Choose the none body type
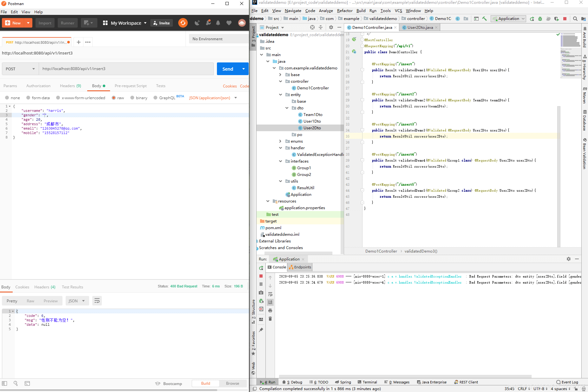The width and height of the screenshot is (588, 392). (x=7, y=98)
